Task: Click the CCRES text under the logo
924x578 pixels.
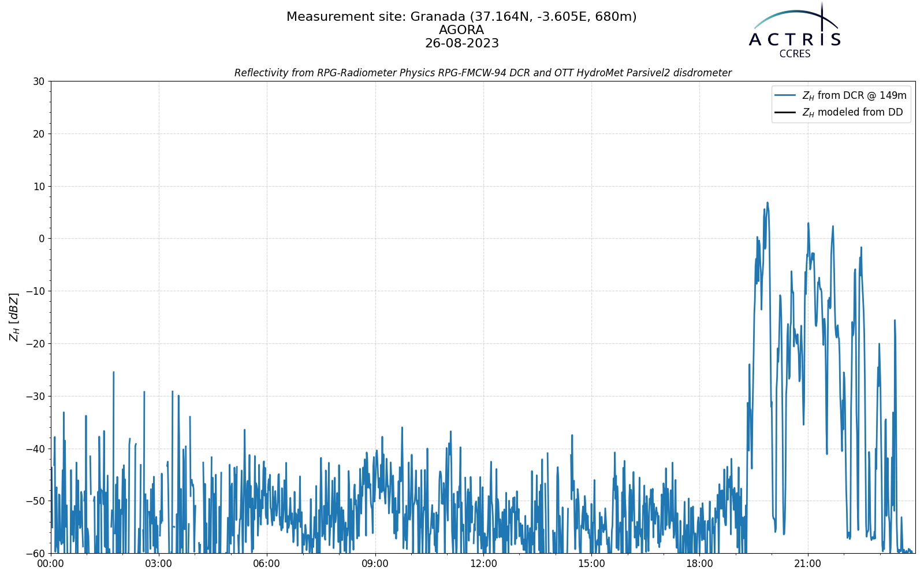Action: (795, 54)
